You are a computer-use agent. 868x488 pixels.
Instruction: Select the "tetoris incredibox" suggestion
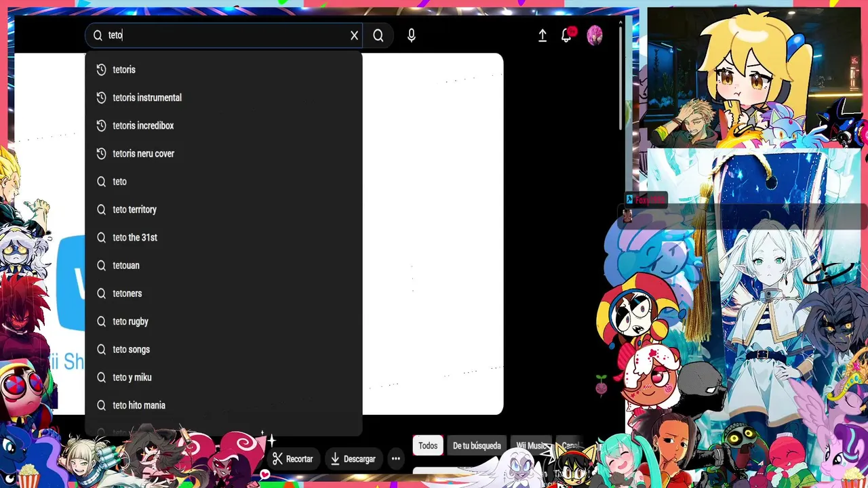tap(224, 125)
